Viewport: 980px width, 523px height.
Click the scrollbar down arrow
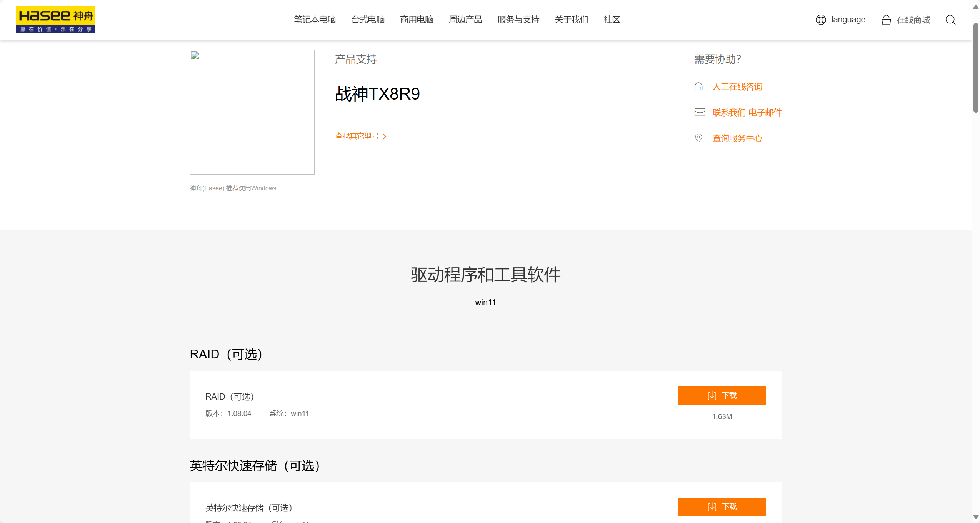tap(975, 517)
